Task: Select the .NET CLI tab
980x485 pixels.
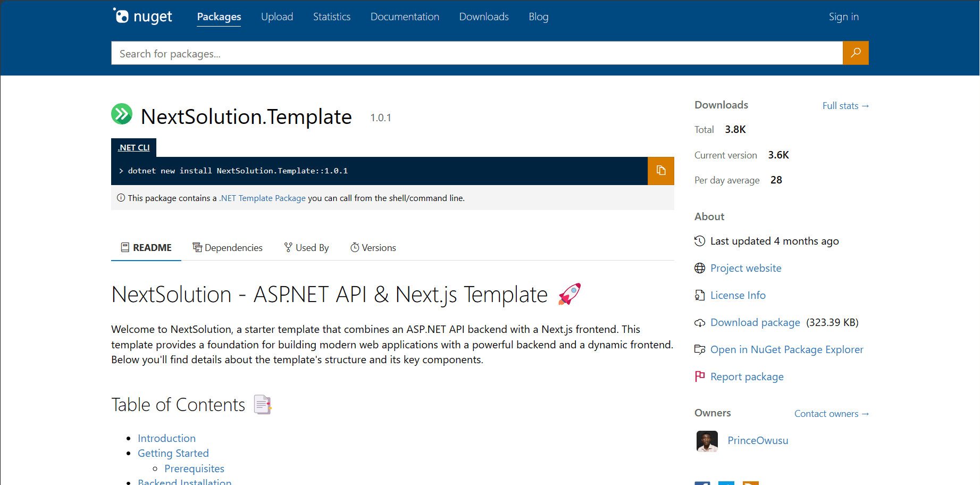Action: click(x=133, y=147)
